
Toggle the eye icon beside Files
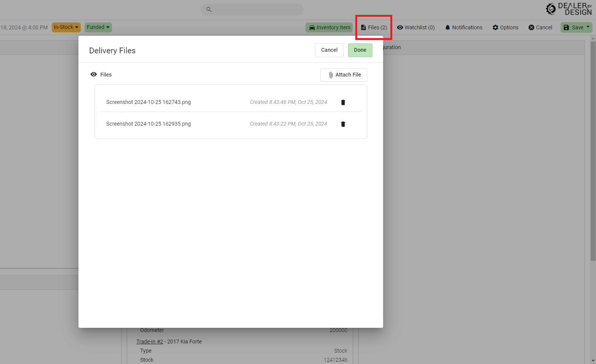point(94,75)
